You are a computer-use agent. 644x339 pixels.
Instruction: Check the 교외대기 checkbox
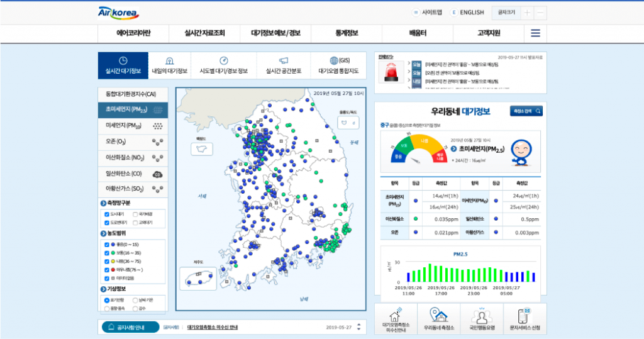pyautogui.click(x=135, y=223)
